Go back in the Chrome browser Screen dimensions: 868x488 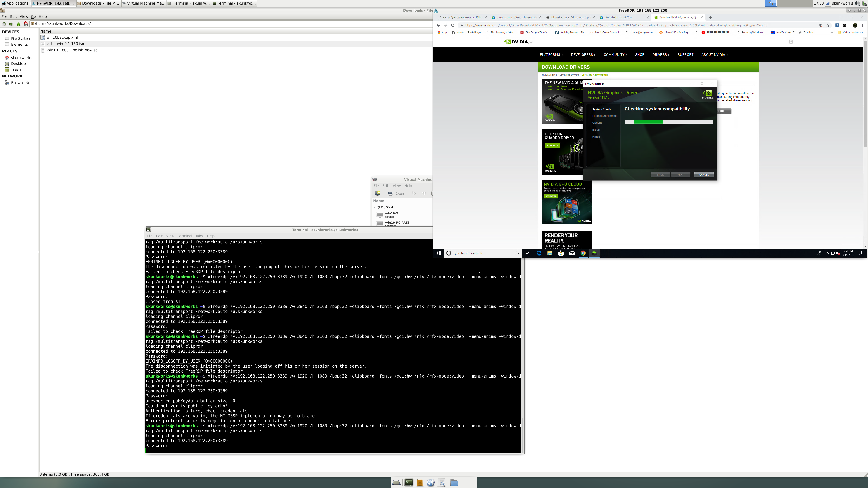[438, 25]
